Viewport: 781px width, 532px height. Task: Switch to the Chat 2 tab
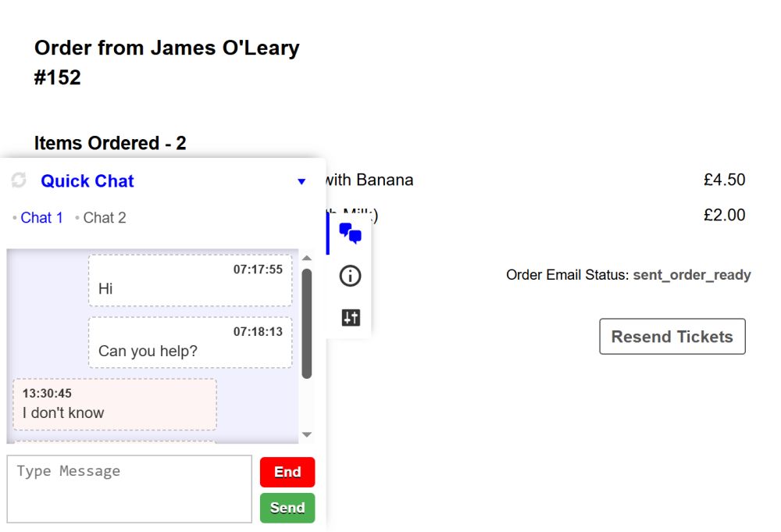coord(104,218)
